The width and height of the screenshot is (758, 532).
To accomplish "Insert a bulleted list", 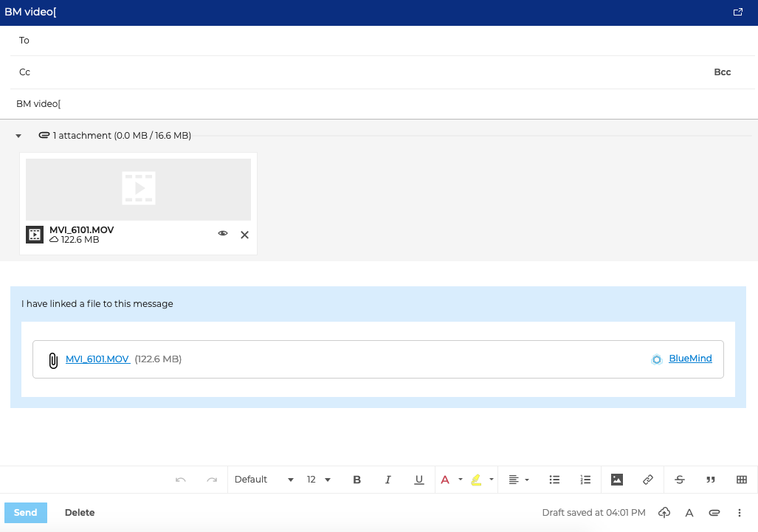I will [x=554, y=480].
